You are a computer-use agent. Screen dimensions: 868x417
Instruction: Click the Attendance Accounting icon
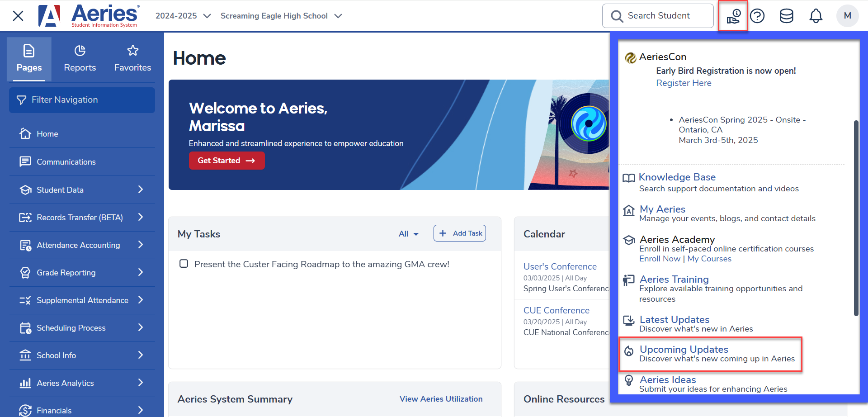pos(25,245)
